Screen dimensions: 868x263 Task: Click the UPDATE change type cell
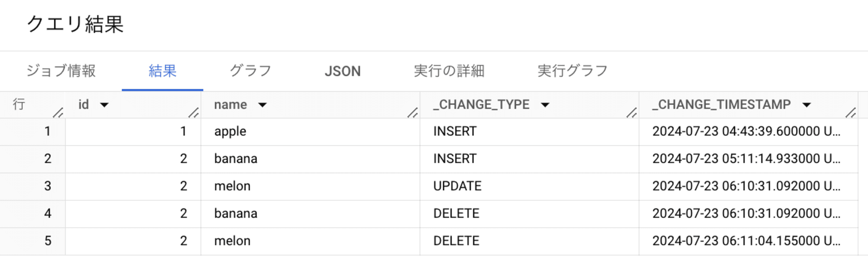tap(529, 186)
